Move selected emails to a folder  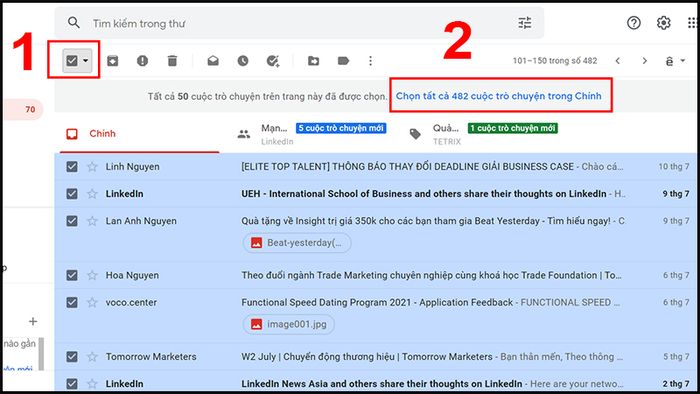[313, 61]
